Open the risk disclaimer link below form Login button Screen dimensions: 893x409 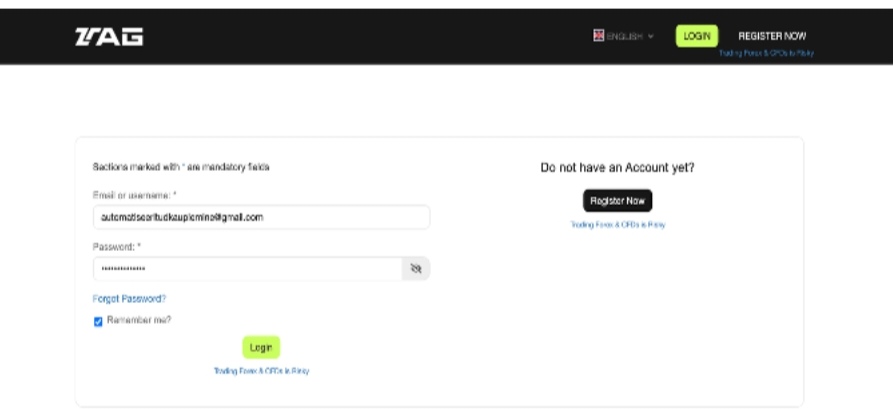(261, 371)
